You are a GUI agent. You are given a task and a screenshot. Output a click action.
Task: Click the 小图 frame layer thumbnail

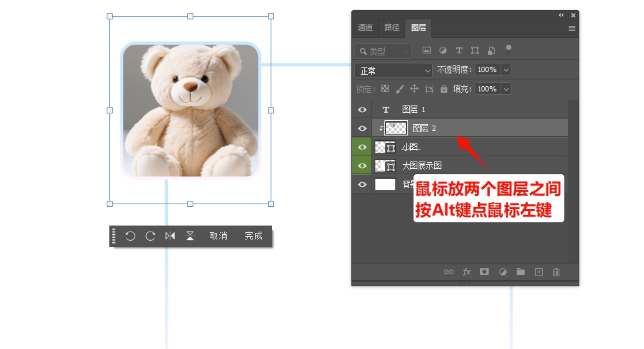385,147
